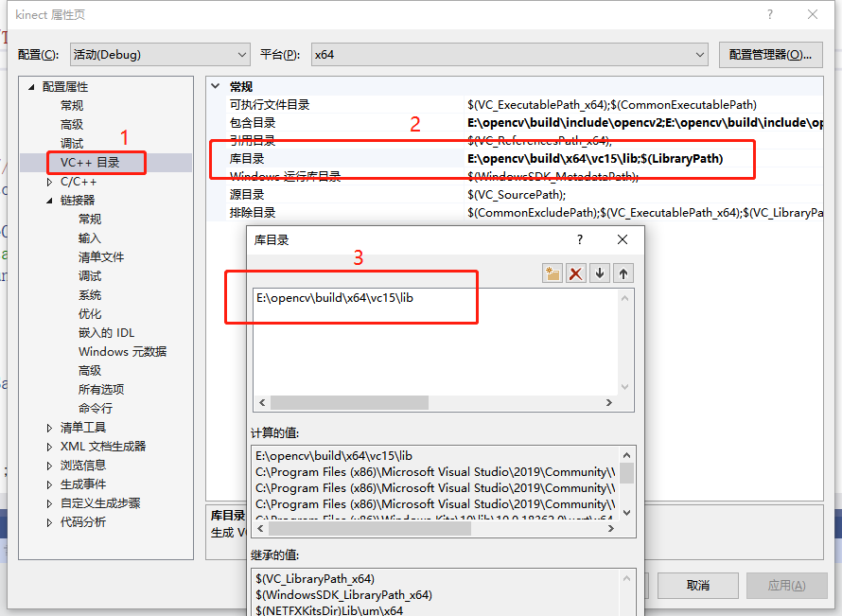Screen dimensions: 842x616
Task: Select 常规 under 配置属性
Action: 72,106
